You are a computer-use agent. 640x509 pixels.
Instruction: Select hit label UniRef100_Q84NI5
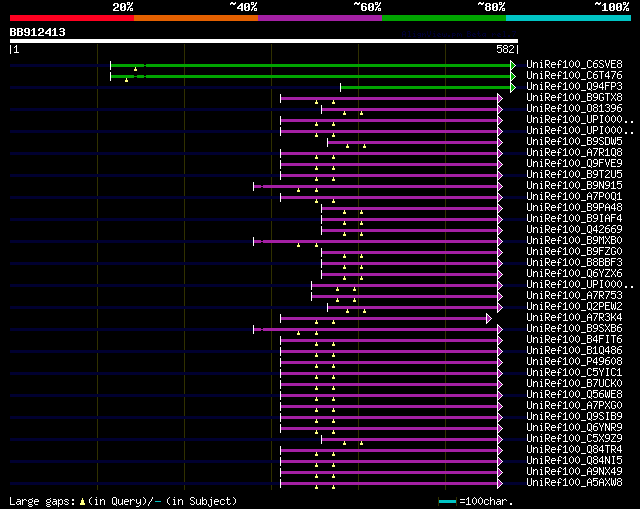click(x=574, y=461)
